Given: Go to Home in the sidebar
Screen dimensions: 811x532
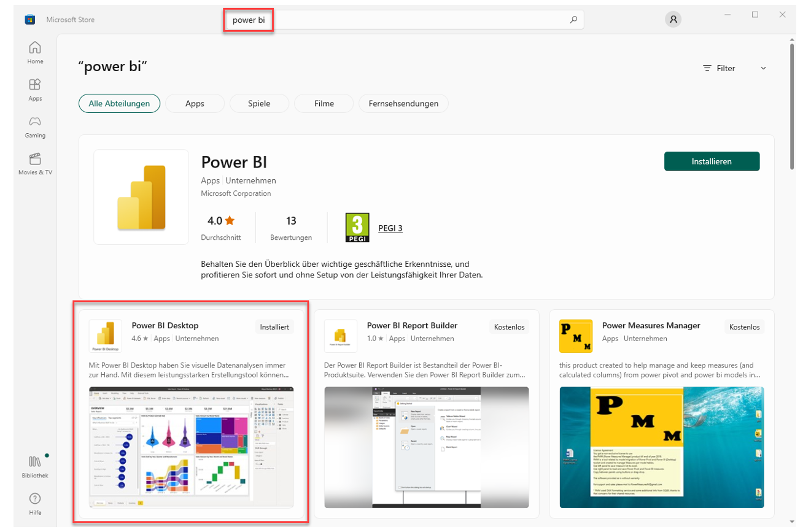Looking at the screenshot, I should 35,53.
